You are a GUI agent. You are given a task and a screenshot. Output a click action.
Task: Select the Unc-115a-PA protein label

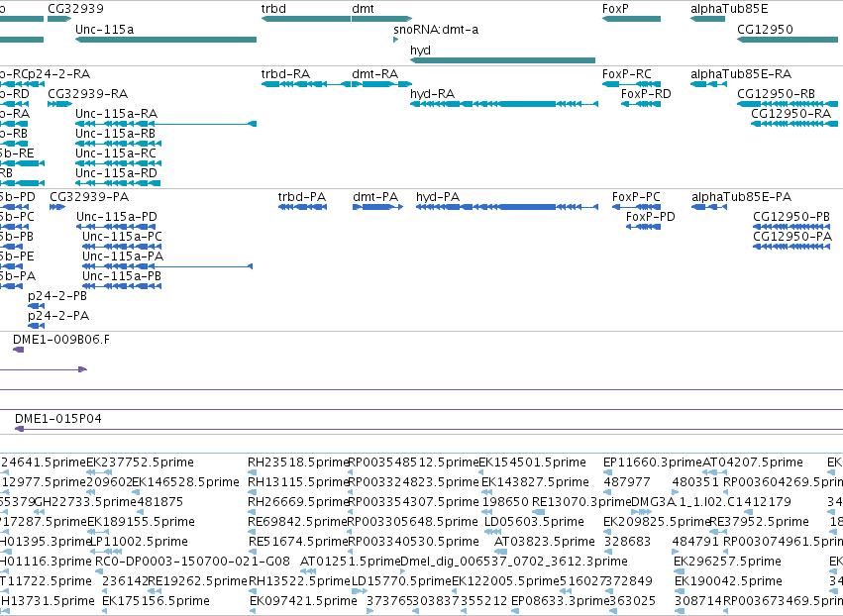(123, 257)
